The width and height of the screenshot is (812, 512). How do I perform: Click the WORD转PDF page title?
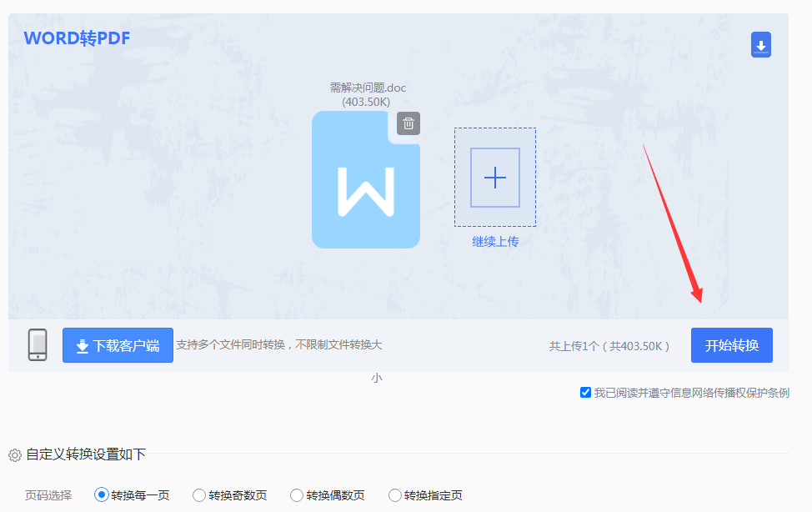[x=77, y=38]
